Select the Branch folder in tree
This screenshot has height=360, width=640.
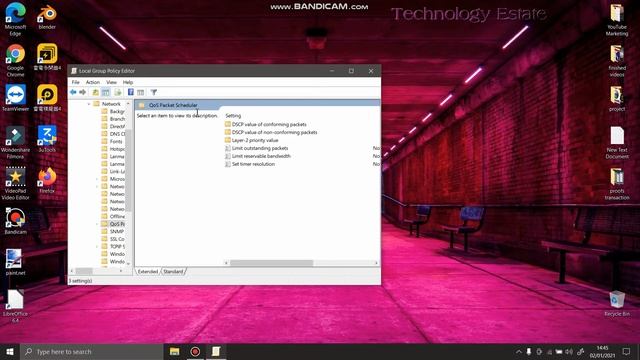pyautogui.click(x=113, y=119)
